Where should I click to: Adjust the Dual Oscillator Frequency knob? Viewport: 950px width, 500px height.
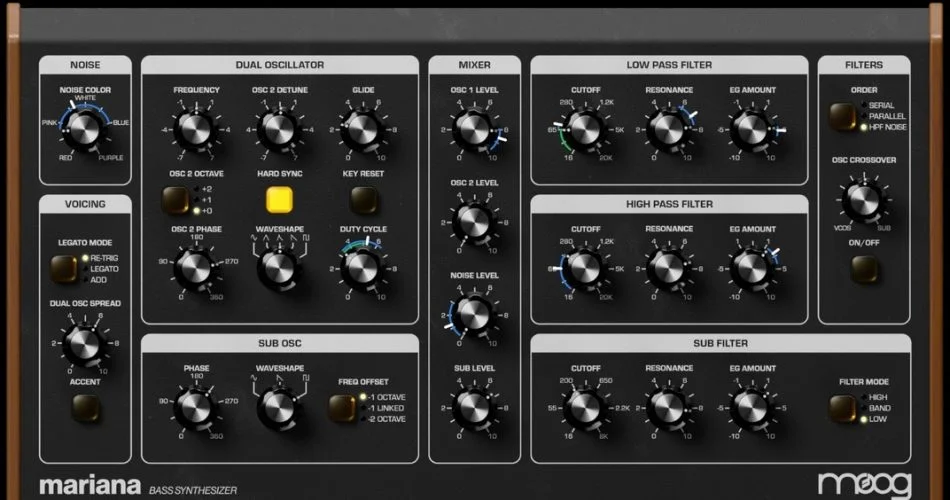[x=196, y=128]
